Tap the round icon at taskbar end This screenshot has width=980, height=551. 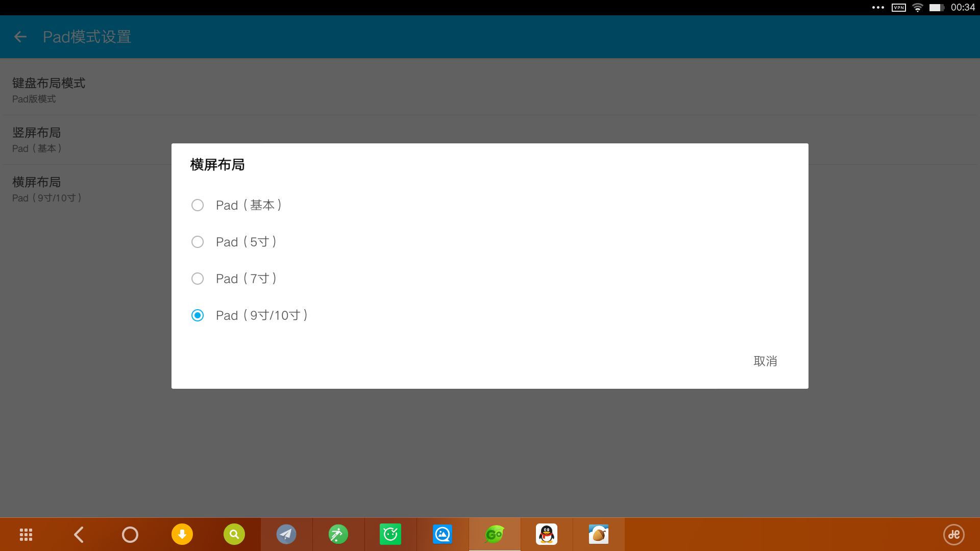953,535
